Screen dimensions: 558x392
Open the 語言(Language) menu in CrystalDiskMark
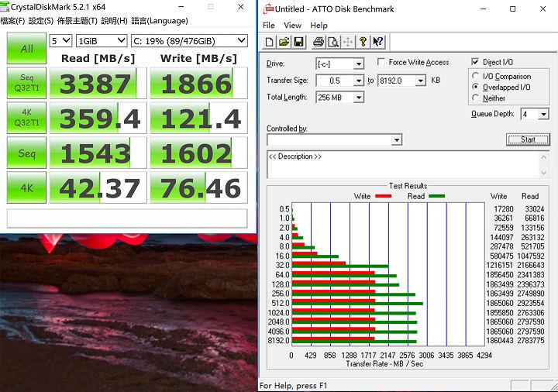click(x=160, y=21)
